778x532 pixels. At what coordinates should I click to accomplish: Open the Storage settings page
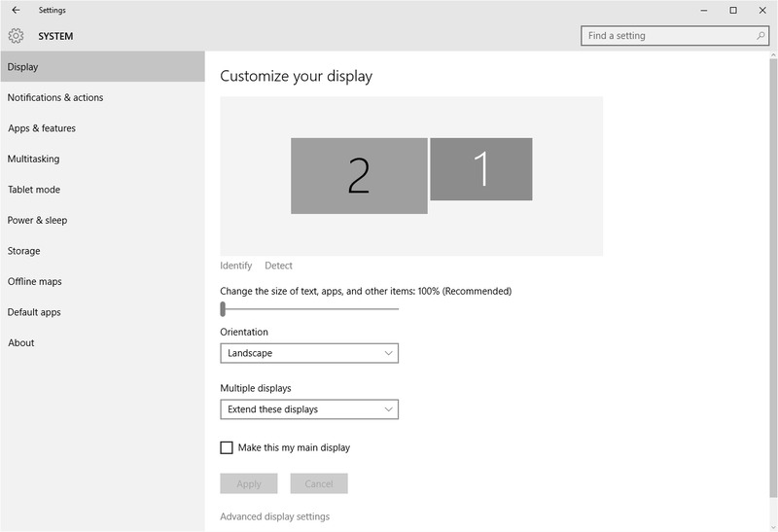pos(24,251)
